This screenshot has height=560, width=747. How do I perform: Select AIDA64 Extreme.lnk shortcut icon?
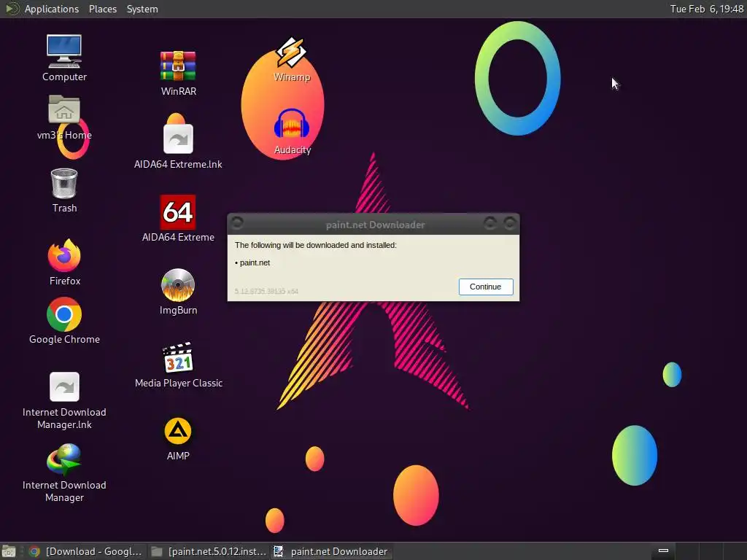point(178,139)
